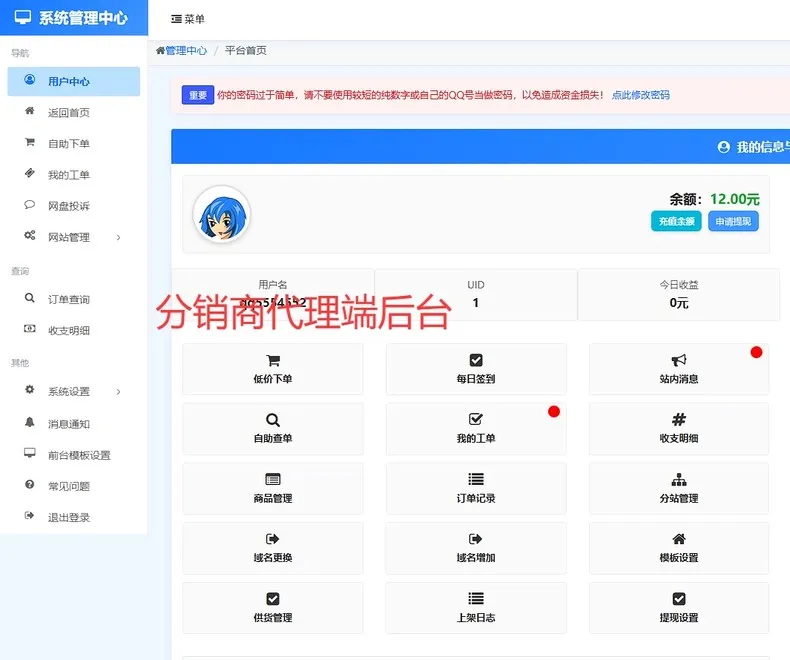This screenshot has width=790, height=660.
Task: Select the 提现设置 checkmark tile
Action: [679, 599]
